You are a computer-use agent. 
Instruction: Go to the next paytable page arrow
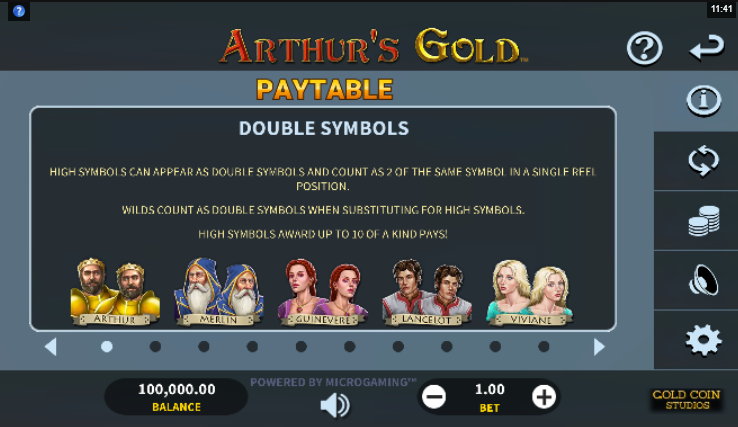[x=599, y=347]
